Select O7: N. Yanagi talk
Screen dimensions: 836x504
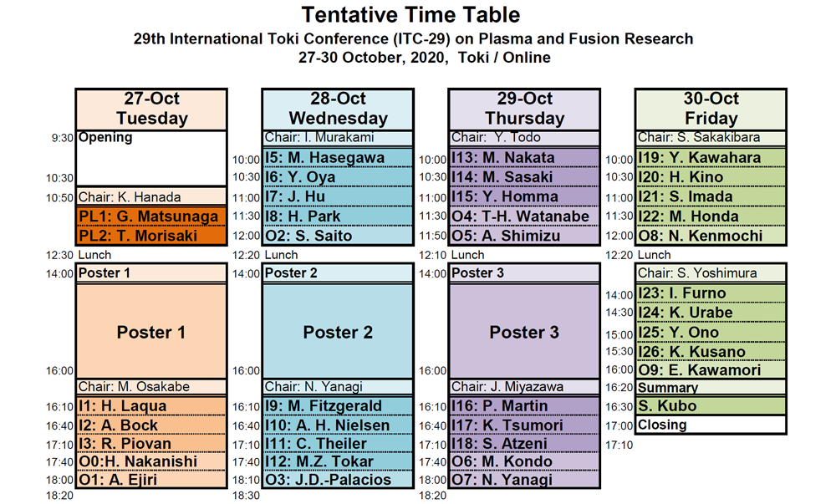[x=525, y=480]
